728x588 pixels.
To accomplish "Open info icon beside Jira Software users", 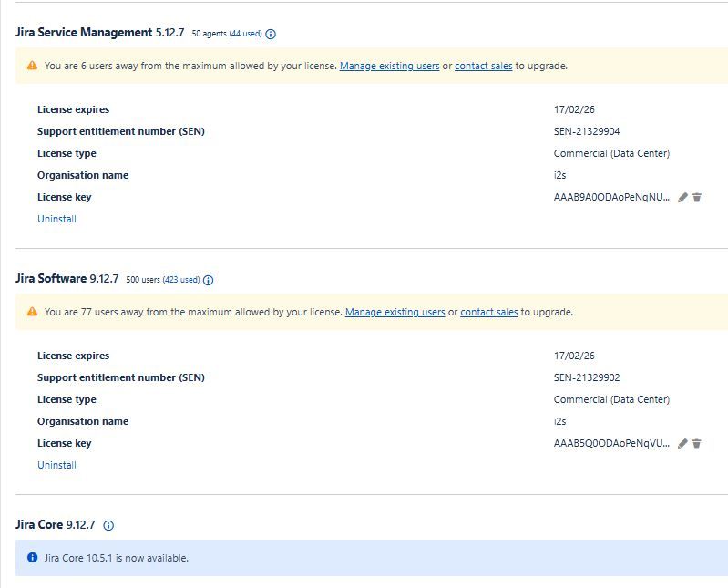I will point(209,280).
